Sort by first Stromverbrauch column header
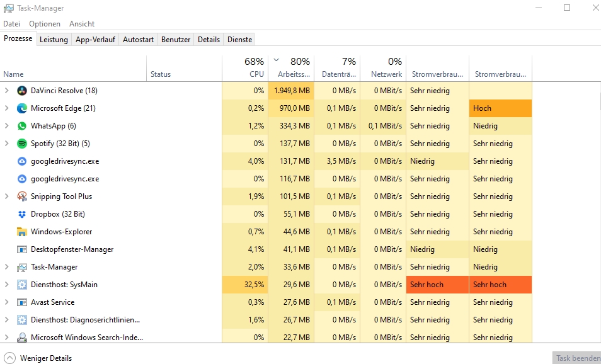This screenshot has height=364, width=601. tap(437, 69)
